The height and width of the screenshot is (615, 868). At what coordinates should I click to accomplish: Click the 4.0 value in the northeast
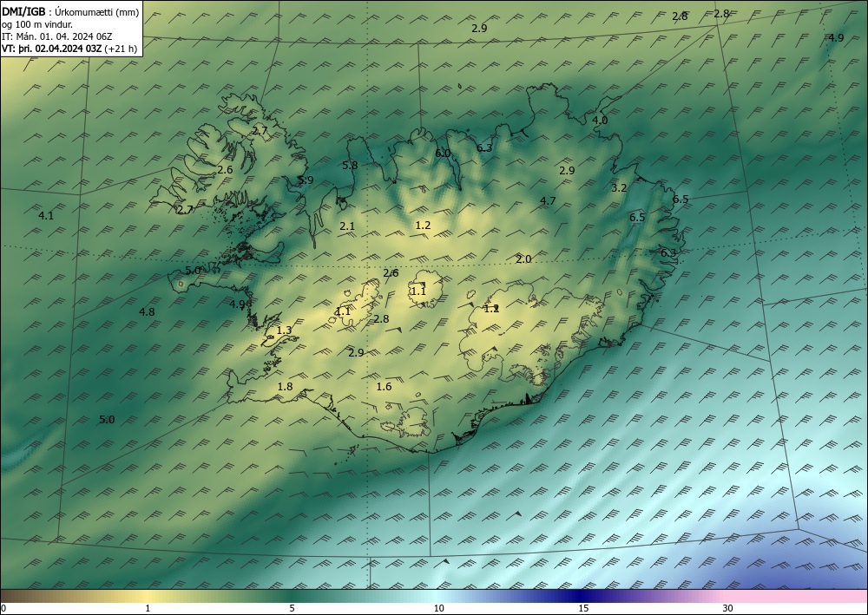pos(600,120)
